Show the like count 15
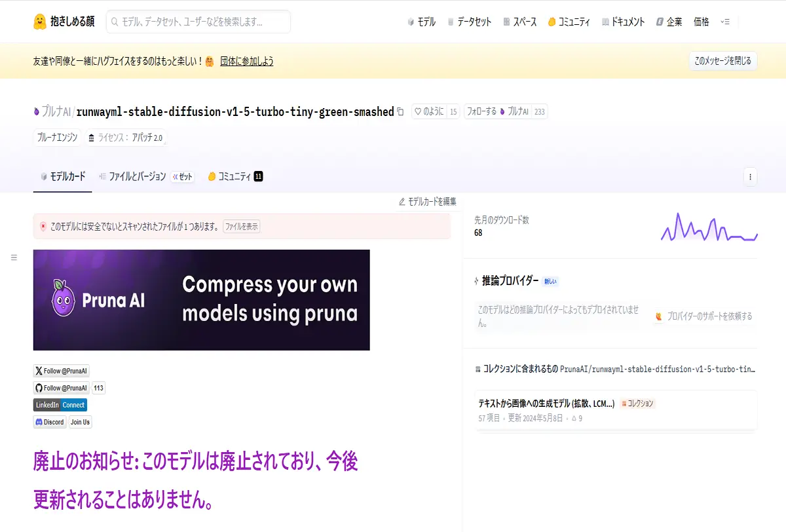786x532 pixels. pos(453,111)
